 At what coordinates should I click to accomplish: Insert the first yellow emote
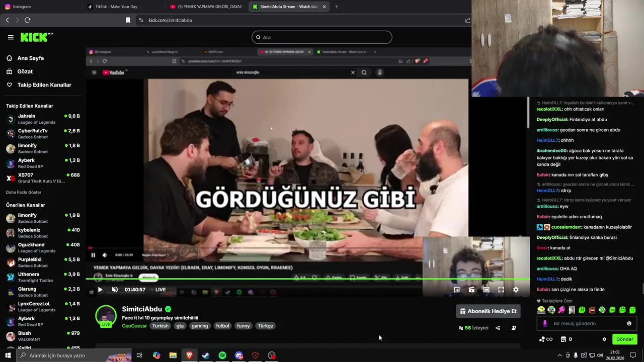[x=541, y=310]
